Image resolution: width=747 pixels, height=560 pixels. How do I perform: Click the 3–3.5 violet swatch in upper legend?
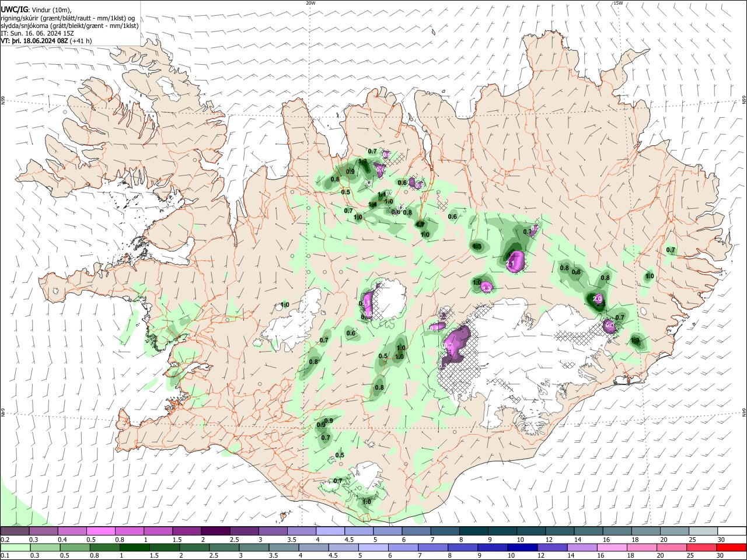tap(273, 531)
